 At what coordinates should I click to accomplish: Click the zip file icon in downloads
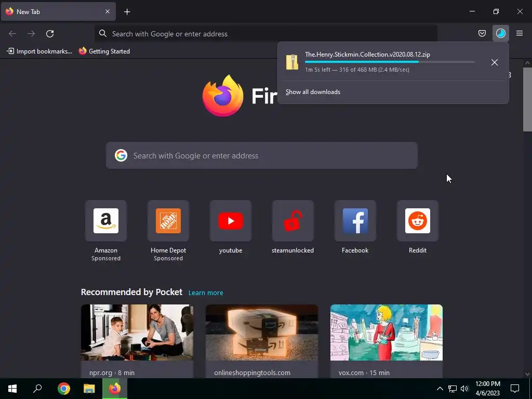coord(292,62)
